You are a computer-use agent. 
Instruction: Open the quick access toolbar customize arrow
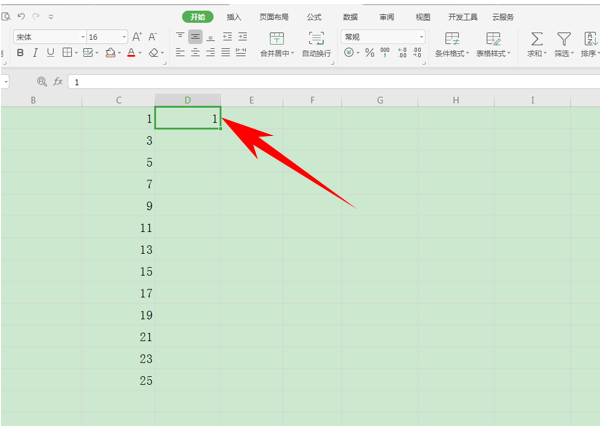point(51,17)
